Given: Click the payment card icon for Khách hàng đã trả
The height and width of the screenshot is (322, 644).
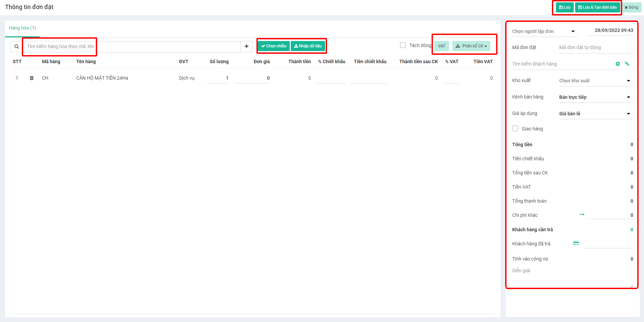Looking at the screenshot, I should [576, 243].
